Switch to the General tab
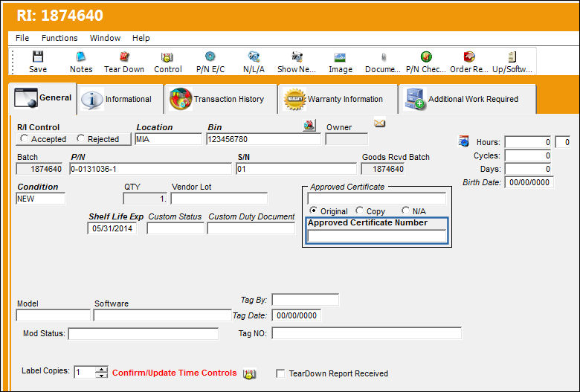 pos(42,98)
